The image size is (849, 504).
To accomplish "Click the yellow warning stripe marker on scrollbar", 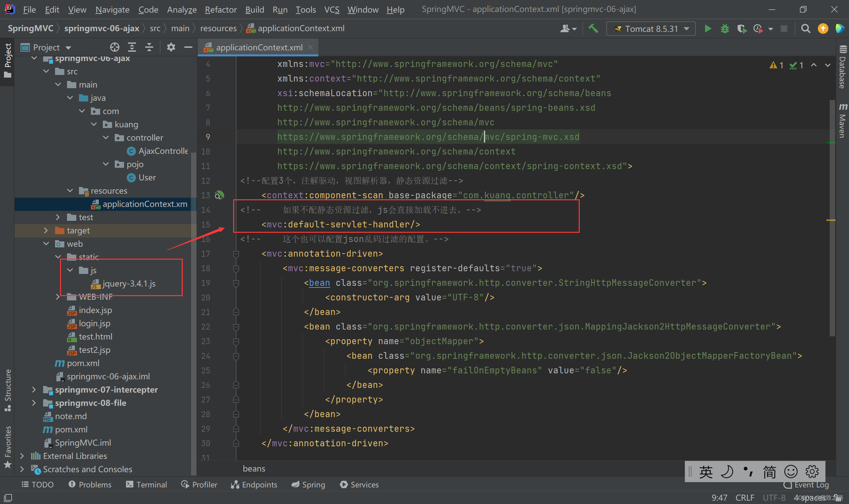I will (x=831, y=220).
